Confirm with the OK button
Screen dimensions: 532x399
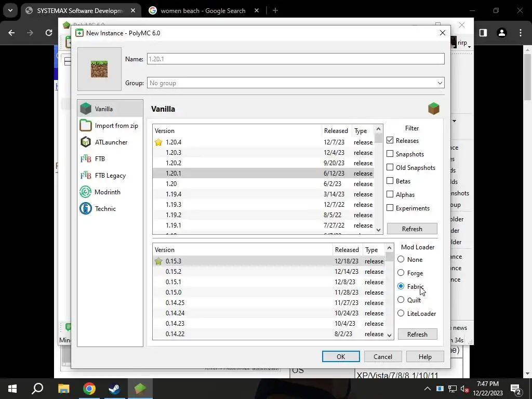pyautogui.click(x=341, y=356)
